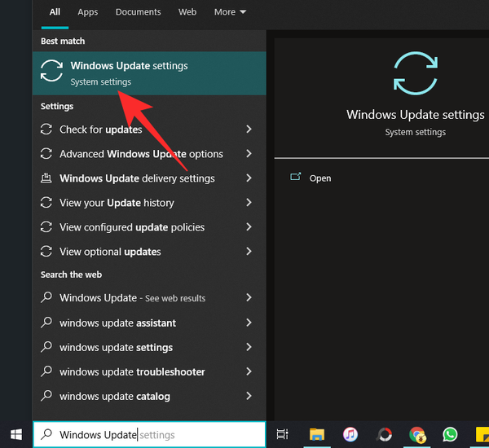
Task: Select View optional updates result
Action: pyautogui.click(x=149, y=251)
